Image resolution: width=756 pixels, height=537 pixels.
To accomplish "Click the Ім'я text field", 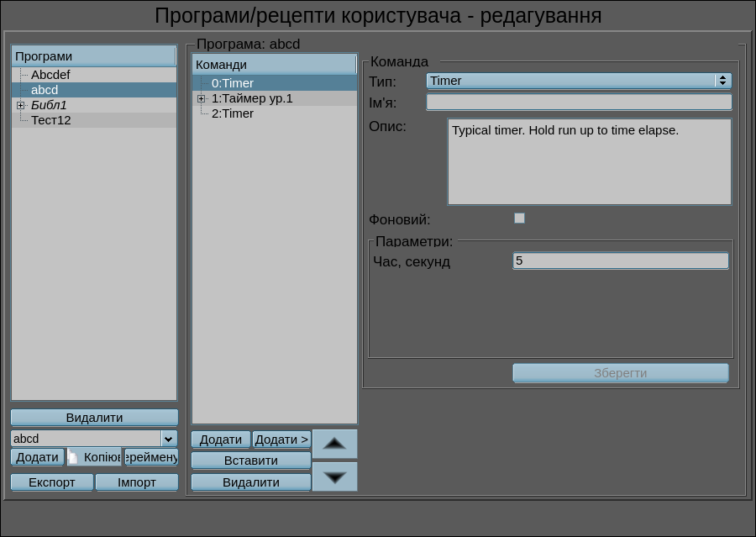I will (579, 103).
